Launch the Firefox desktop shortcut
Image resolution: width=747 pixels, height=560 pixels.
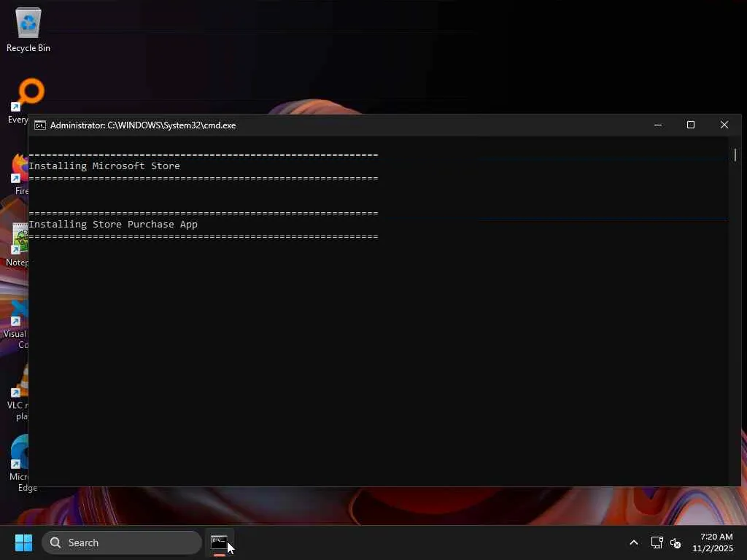[19, 174]
